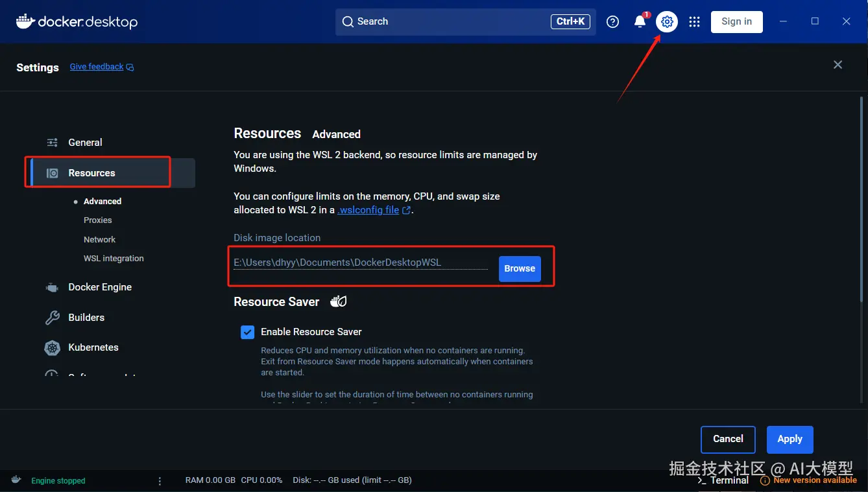The width and height of the screenshot is (868, 492).
Task: Click the Sign in button
Action: tap(736, 21)
